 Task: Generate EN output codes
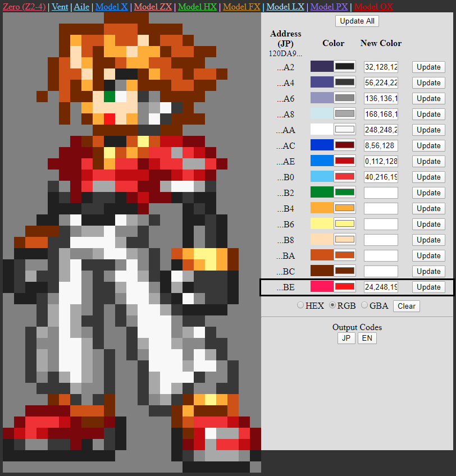[x=367, y=338]
